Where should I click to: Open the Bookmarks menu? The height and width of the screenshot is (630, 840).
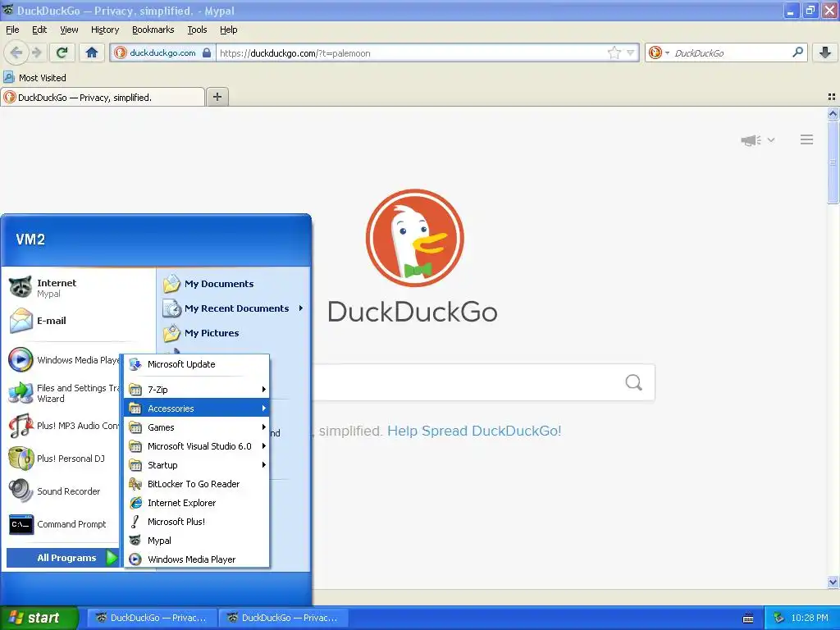[153, 30]
